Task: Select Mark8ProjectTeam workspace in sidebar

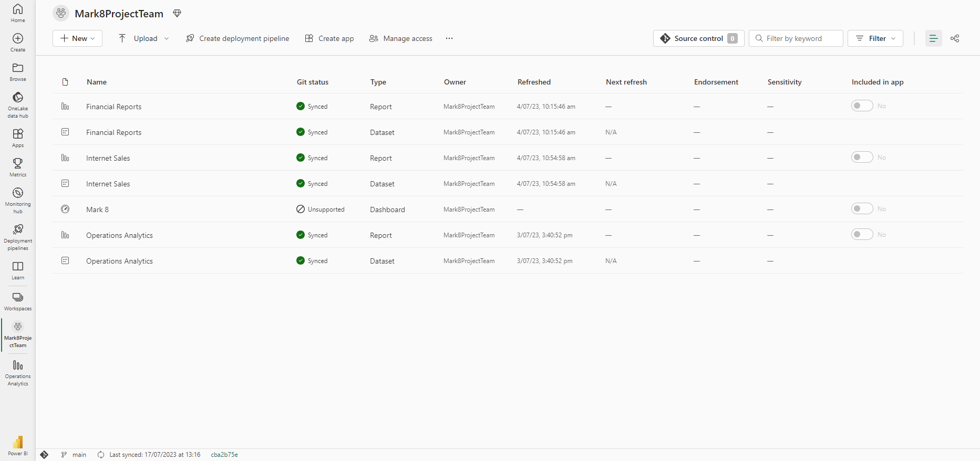Action: point(18,334)
